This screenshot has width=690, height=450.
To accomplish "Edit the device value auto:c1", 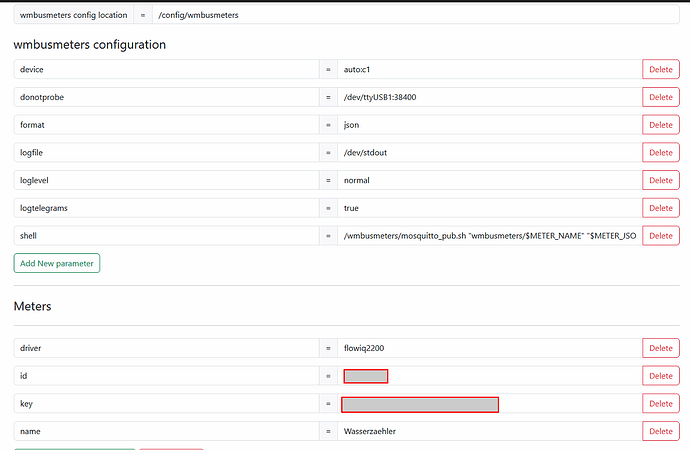I will pyautogui.click(x=489, y=70).
